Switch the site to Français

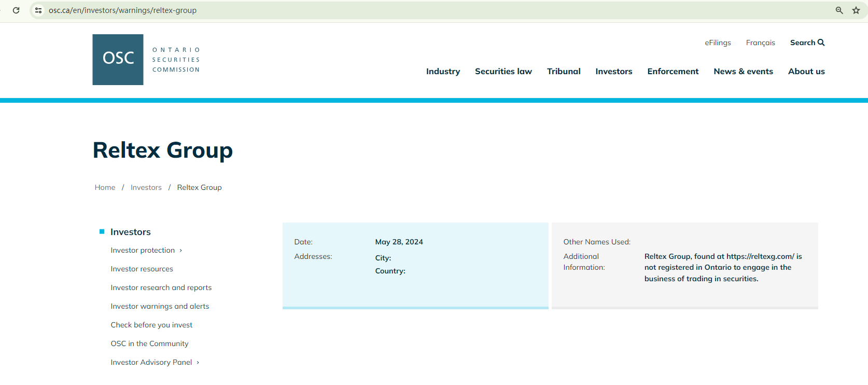click(760, 43)
